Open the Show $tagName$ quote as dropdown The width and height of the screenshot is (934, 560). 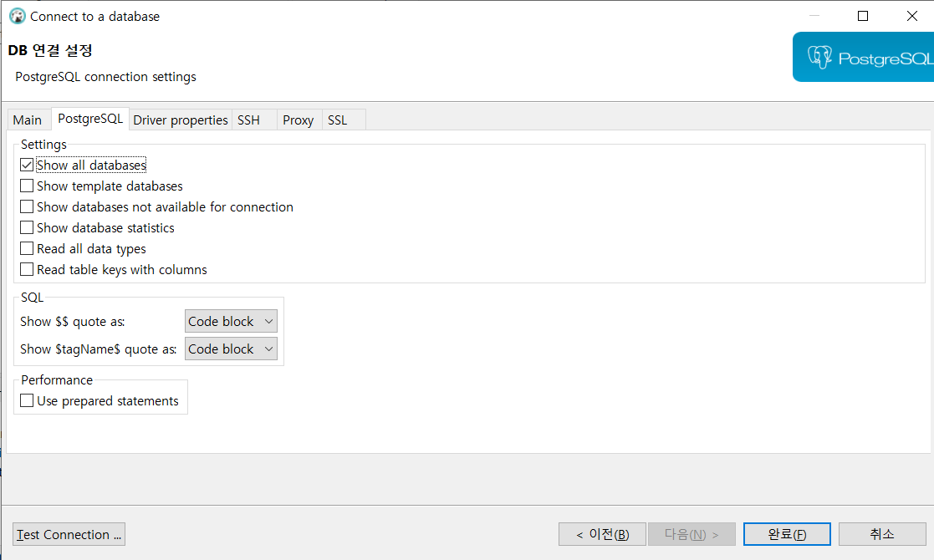(x=231, y=349)
